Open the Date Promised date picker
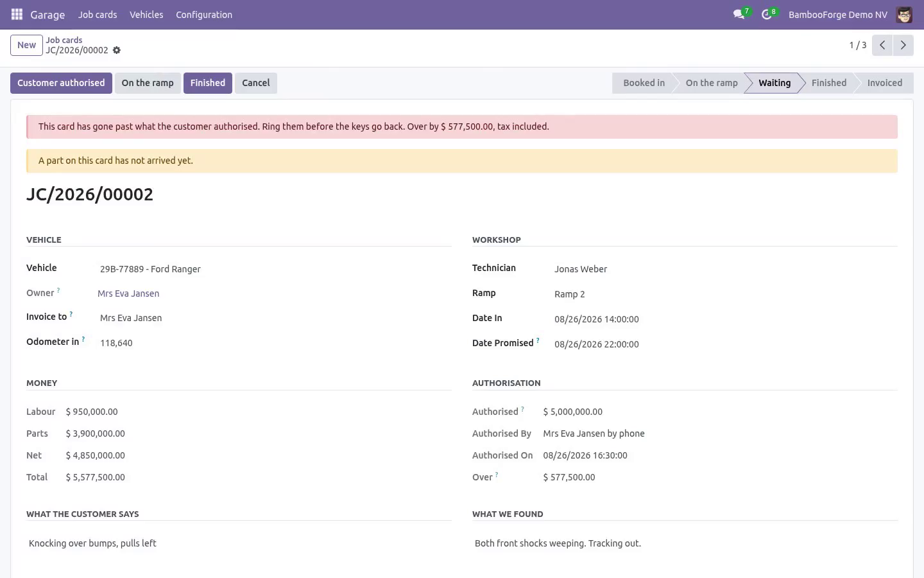The height and width of the screenshot is (578, 924). (x=724, y=344)
